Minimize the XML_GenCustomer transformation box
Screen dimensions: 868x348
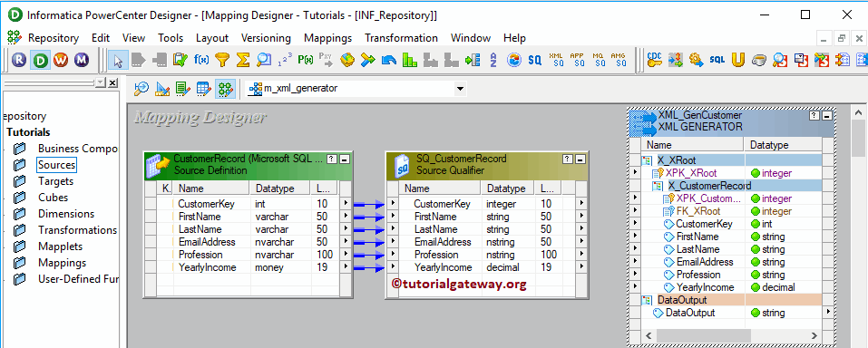[827, 116]
